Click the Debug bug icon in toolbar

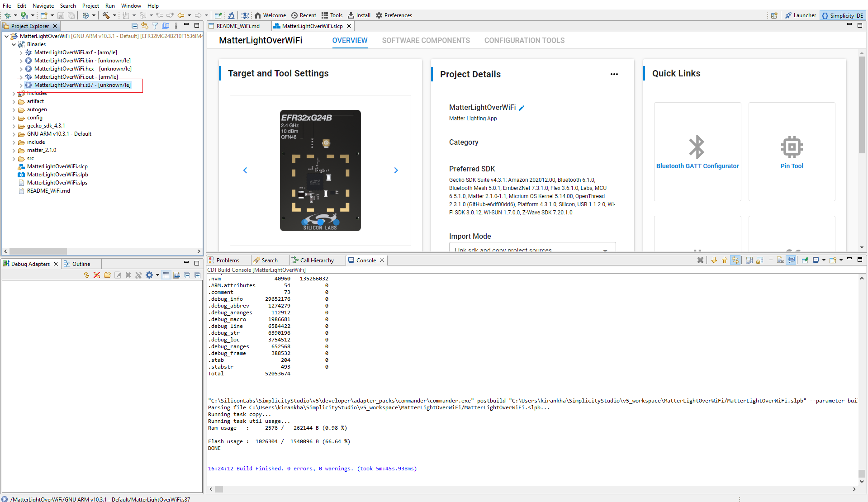tap(8, 15)
